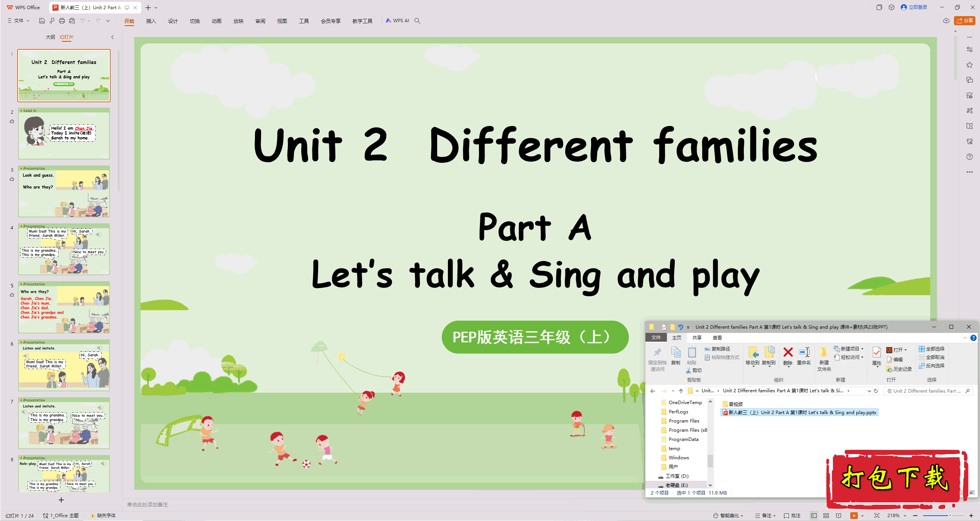This screenshot has width=980, height=521.
Task: Open a new WPS tab with the plus icon
Action: pyautogui.click(x=148, y=7)
